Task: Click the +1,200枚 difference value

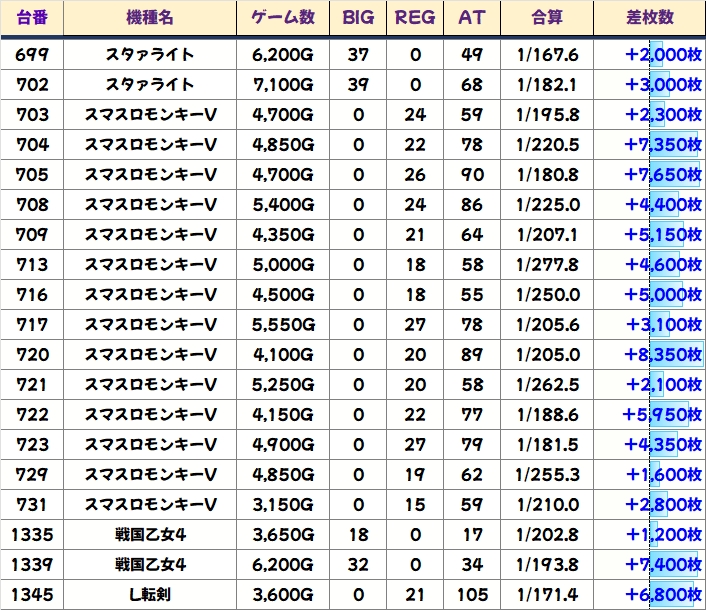Action: pos(664,535)
